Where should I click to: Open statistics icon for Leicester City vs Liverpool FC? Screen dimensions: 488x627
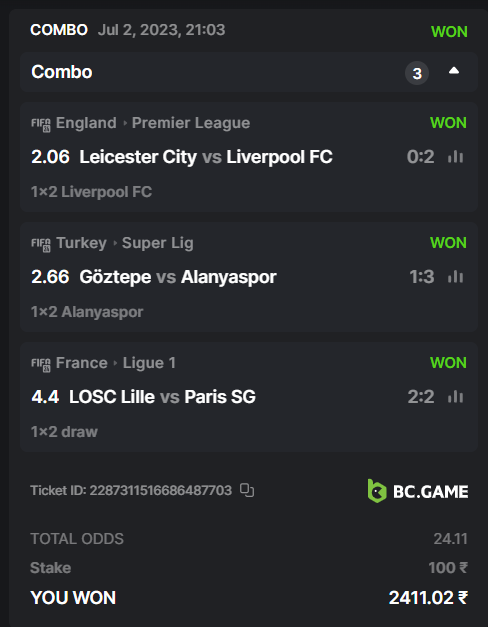click(456, 157)
